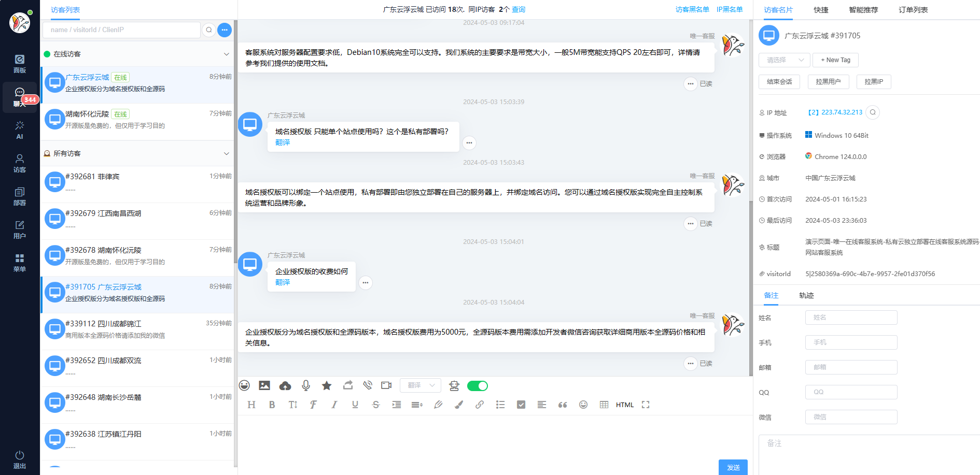This screenshot has height=475, width=980.
Task: Click the robot assistant icon
Action: (x=454, y=385)
